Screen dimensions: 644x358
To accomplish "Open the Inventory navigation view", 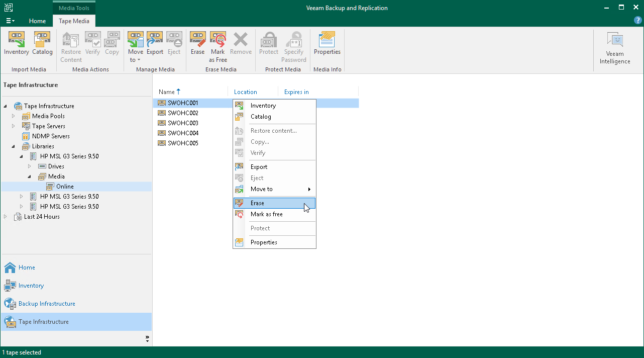I will (x=31, y=286).
